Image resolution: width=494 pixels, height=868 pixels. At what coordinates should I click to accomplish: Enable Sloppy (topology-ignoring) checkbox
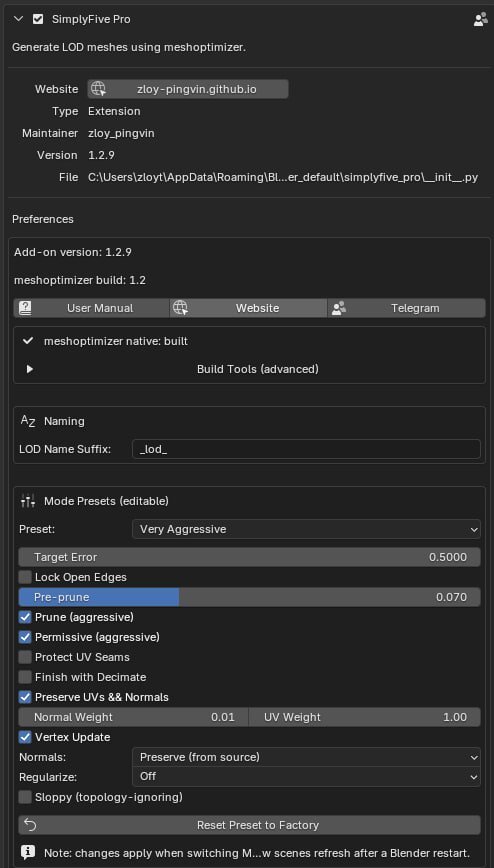click(25, 797)
